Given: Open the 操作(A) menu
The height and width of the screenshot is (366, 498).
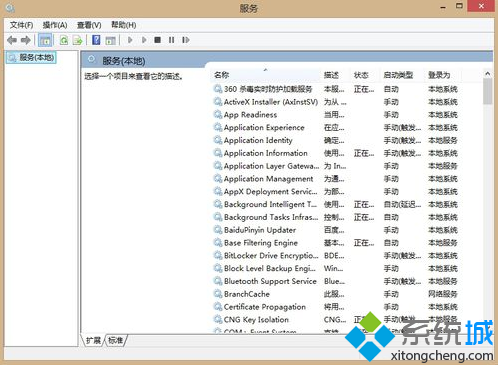Looking at the screenshot, I should 55,25.
